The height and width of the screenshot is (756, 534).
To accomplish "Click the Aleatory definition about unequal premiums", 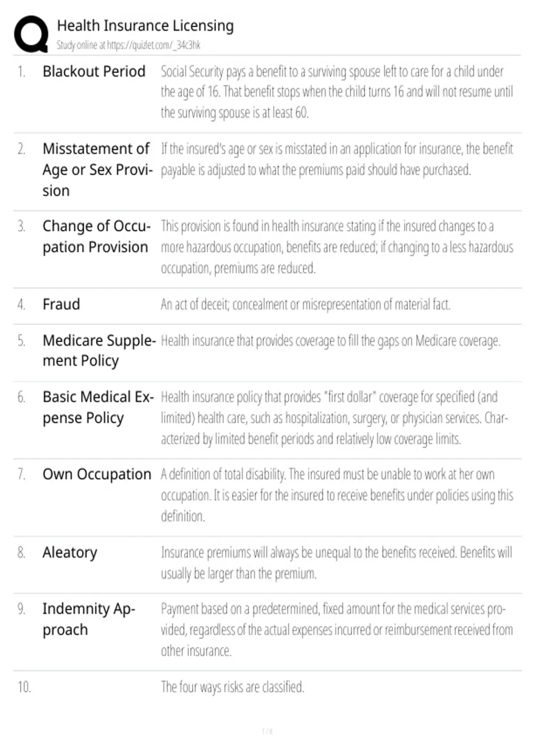I will click(x=336, y=563).
